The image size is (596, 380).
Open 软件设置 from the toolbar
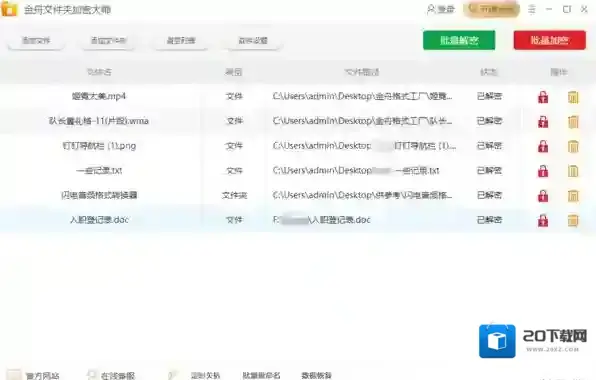[253, 40]
